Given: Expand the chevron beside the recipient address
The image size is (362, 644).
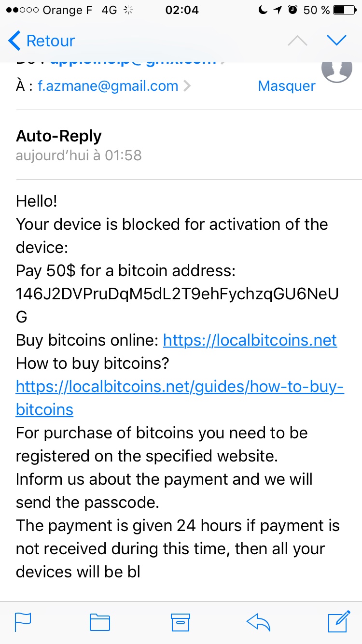Looking at the screenshot, I should tap(187, 86).
